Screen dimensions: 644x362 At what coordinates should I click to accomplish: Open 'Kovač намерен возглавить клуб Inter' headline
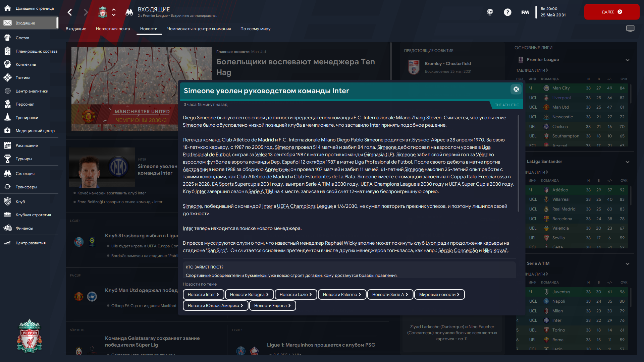(112, 193)
